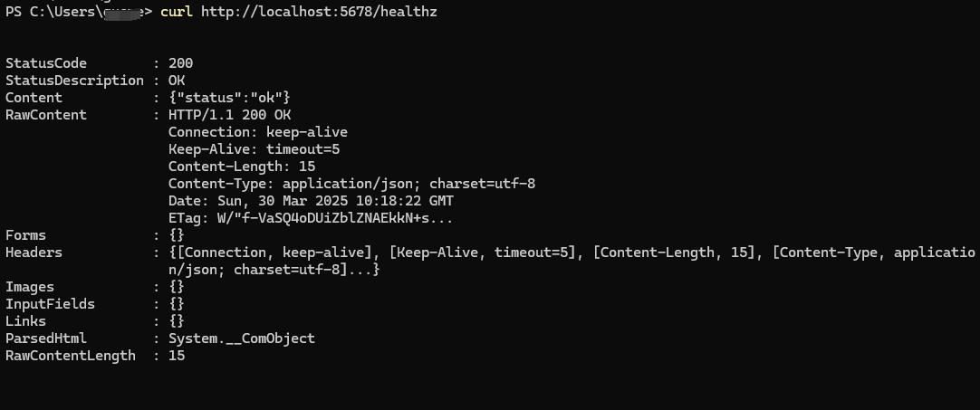Click the {"status":"ok"} Content value
The height and width of the screenshot is (410, 980).
(229, 98)
